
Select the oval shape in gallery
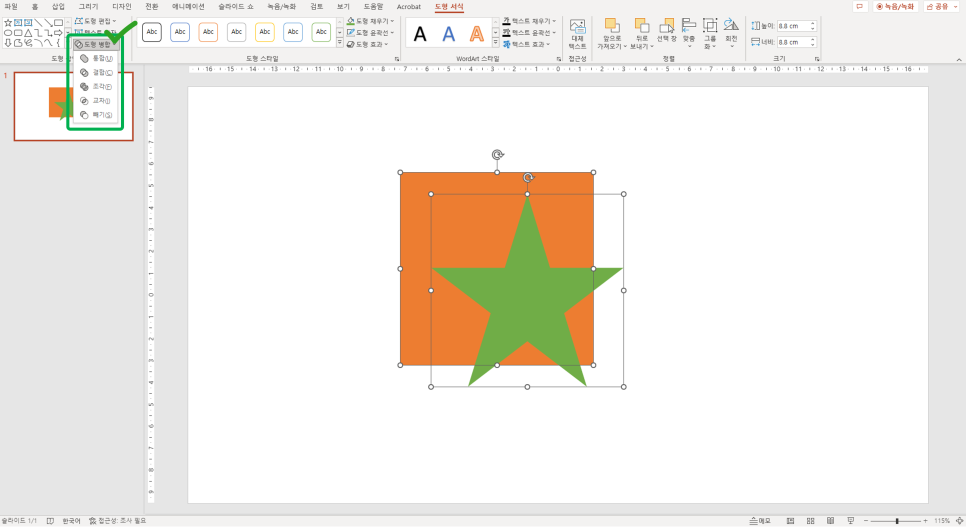coord(8,33)
